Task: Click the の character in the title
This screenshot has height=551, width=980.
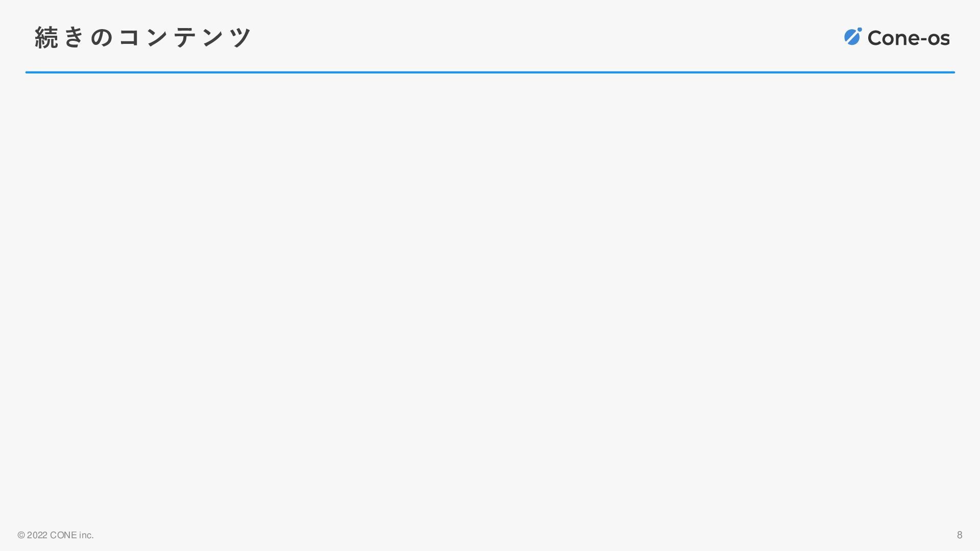Action: click(102, 38)
